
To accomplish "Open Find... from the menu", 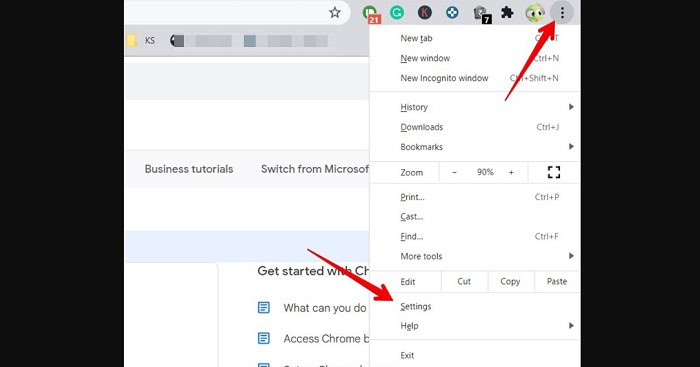I will [x=475, y=237].
